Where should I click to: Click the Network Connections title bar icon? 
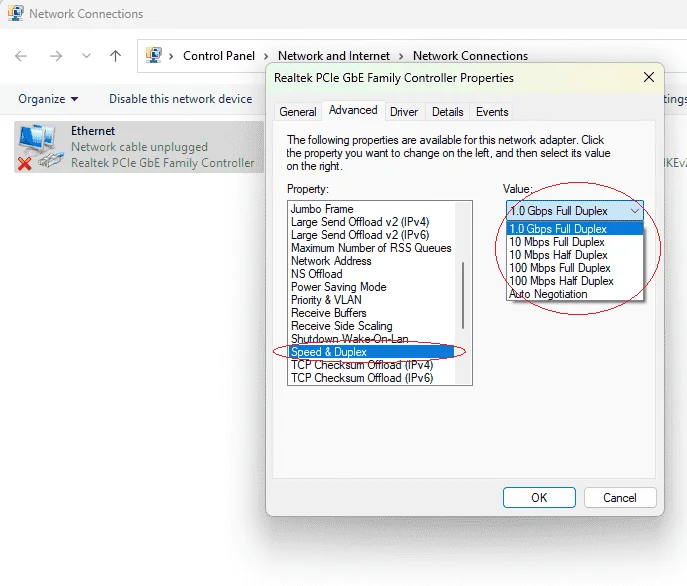click(16, 13)
